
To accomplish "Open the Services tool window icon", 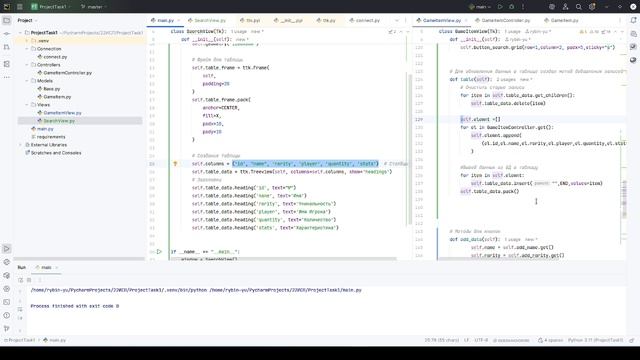I will pos(7,289).
